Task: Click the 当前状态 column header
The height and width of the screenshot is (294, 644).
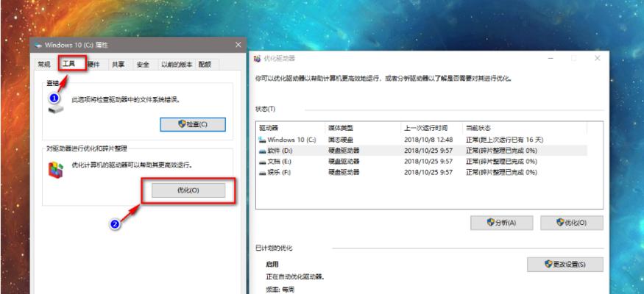Action: click(x=525, y=129)
